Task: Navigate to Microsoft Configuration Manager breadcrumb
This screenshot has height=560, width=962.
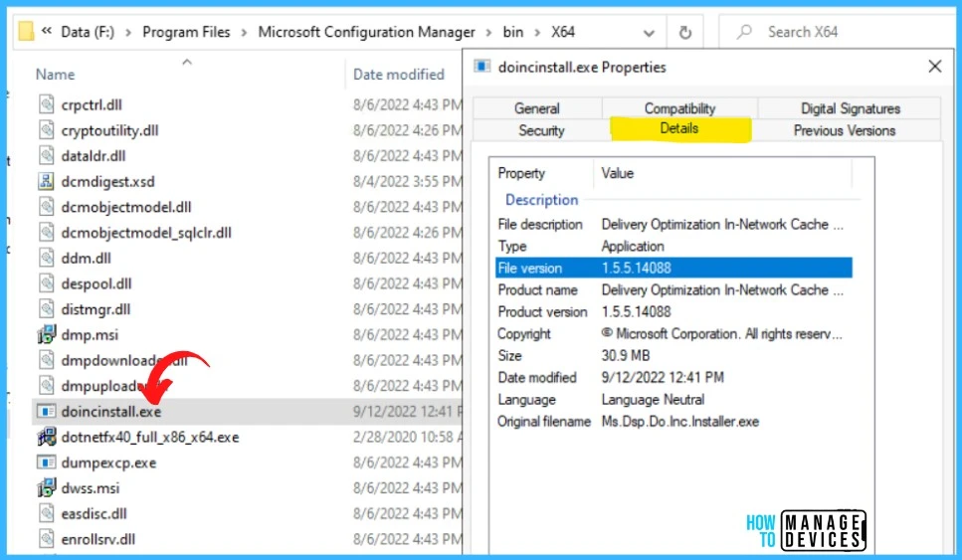Action: pyautogui.click(x=367, y=32)
